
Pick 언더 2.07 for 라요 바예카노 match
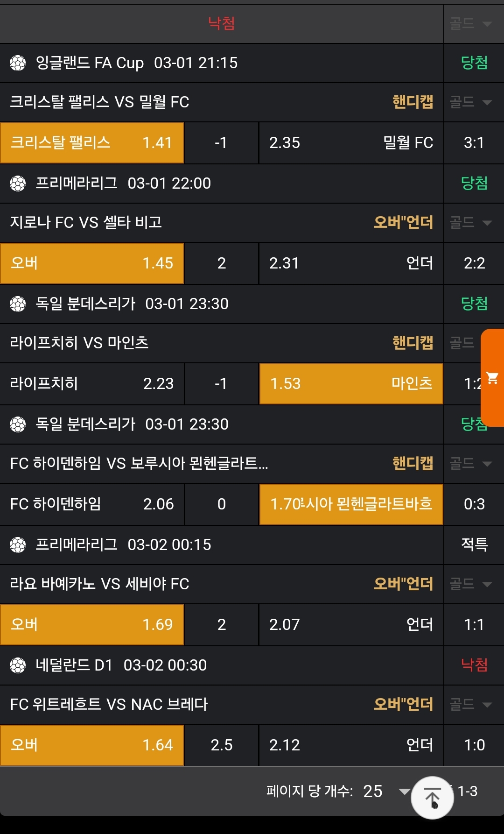(x=351, y=625)
